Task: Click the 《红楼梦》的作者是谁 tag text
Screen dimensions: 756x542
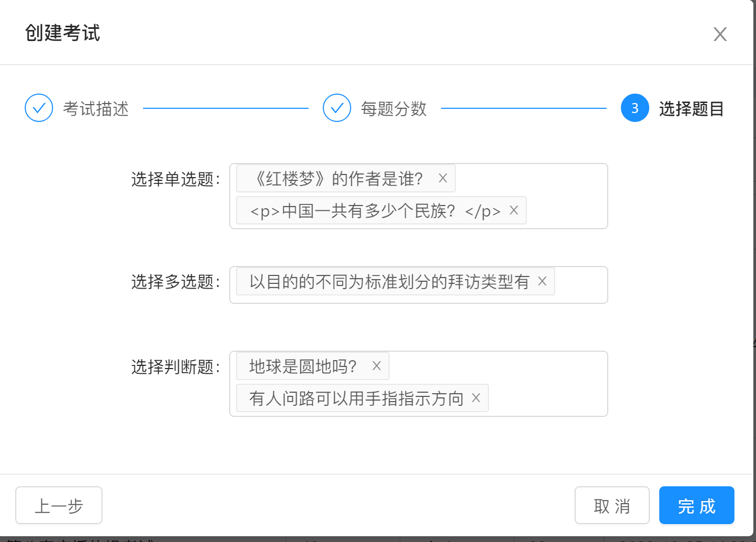Action: coord(339,179)
